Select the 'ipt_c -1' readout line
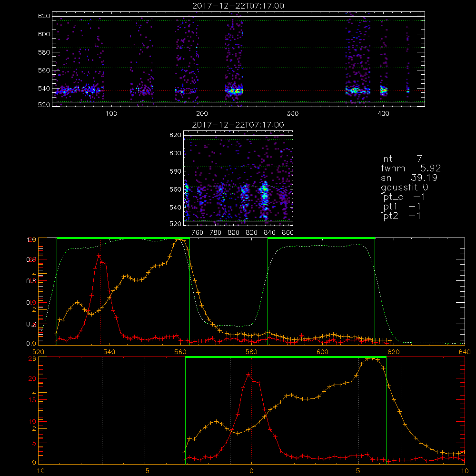 click(x=403, y=198)
